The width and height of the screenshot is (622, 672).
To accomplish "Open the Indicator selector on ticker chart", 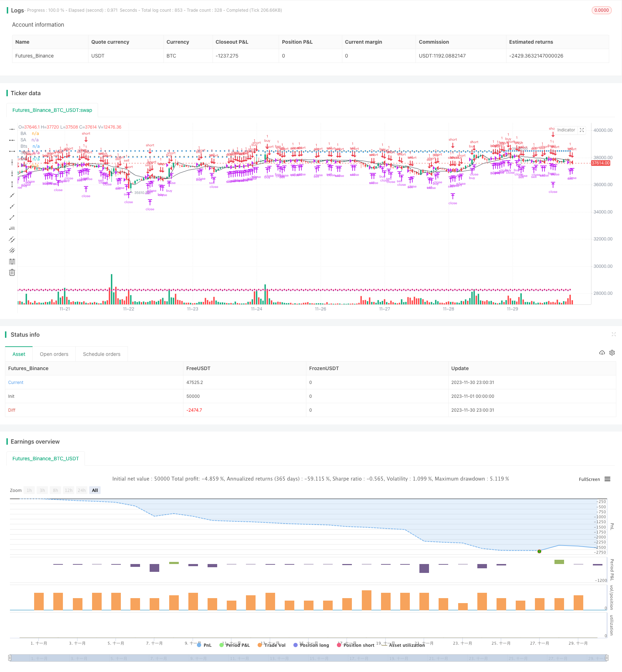I will coord(566,130).
